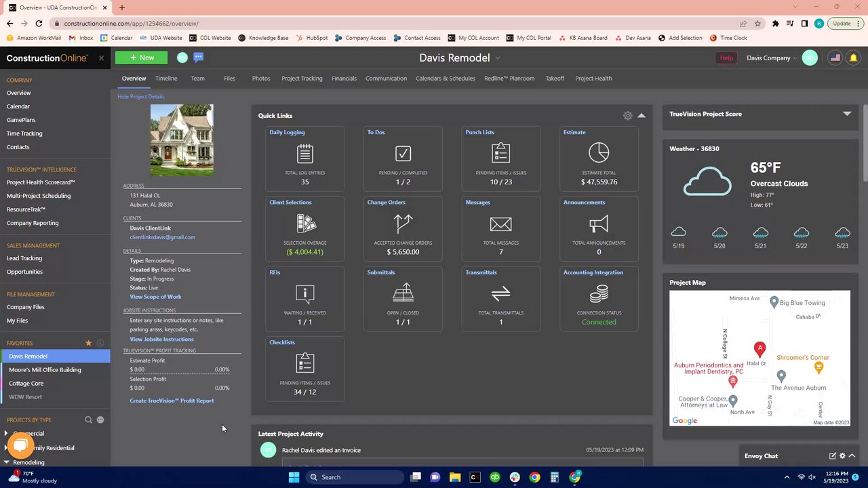
Task: Click the To Dos checkmark icon
Action: pyautogui.click(x=403, y=154)
